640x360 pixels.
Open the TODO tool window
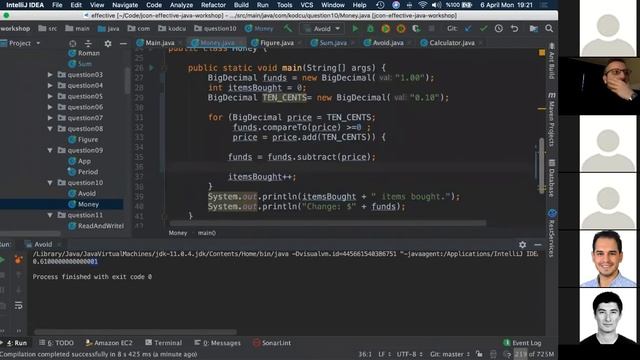pos(56,343)
